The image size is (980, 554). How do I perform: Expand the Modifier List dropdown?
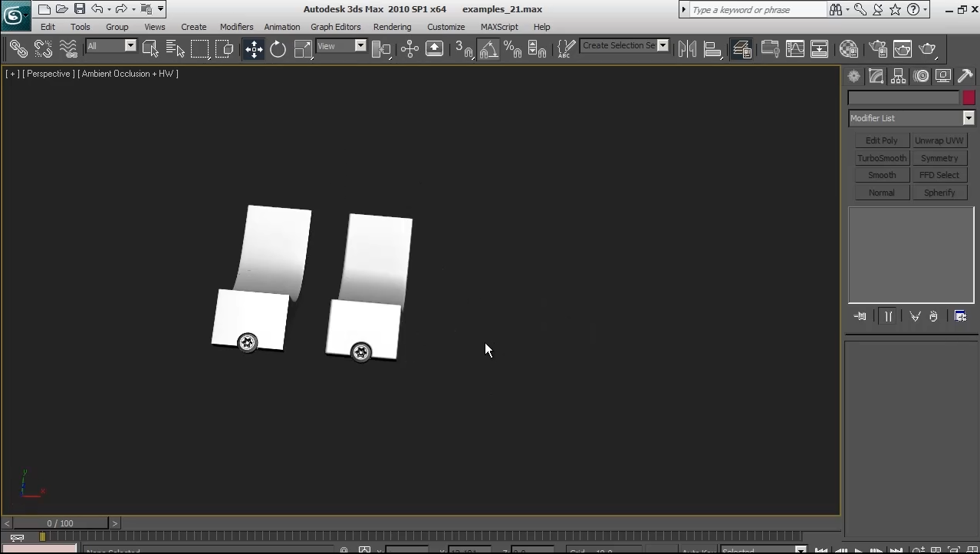coord(968,118)
